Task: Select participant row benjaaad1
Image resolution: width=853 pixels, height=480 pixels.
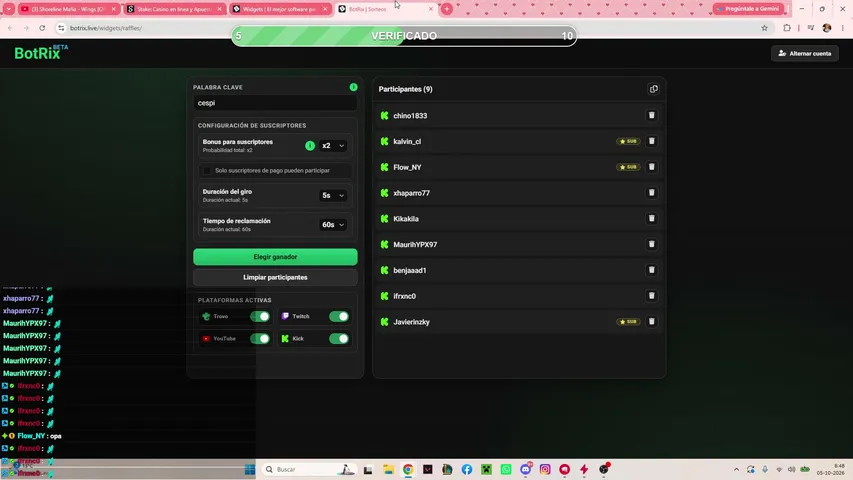Action: click(x=520, y=270)
